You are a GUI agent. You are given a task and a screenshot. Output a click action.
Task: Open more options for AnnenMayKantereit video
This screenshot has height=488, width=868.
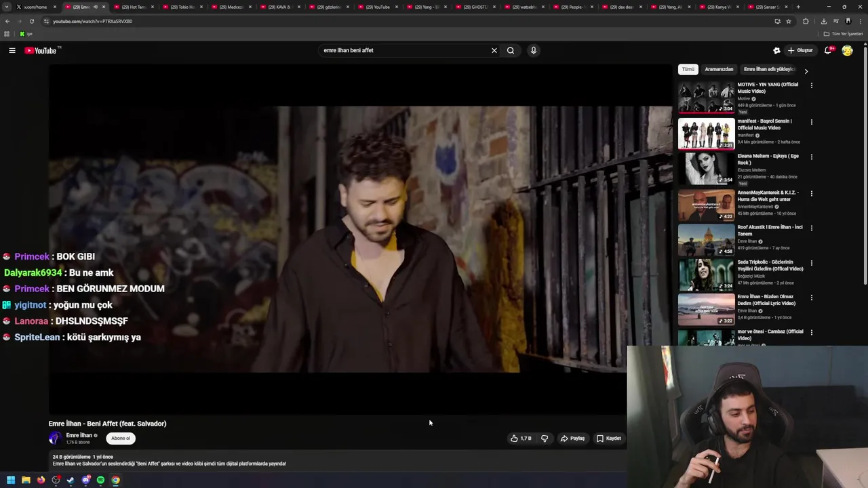[811, 193]
